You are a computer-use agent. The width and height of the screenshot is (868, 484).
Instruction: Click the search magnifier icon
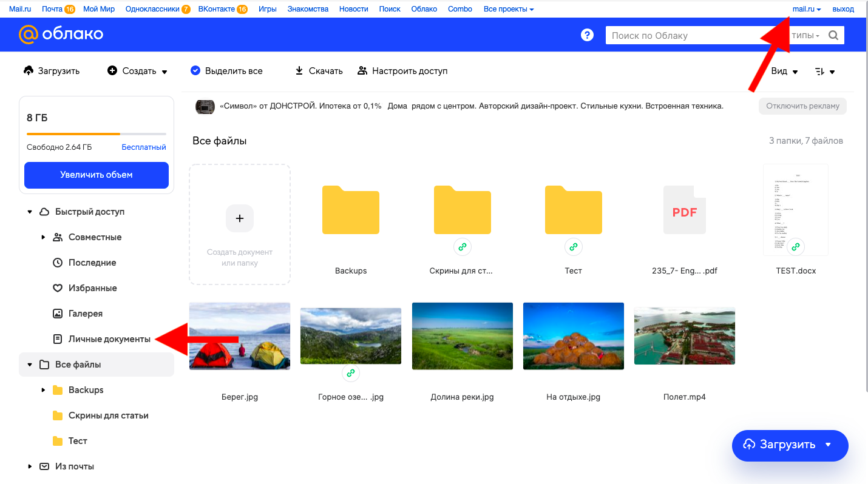coord(833,35)
